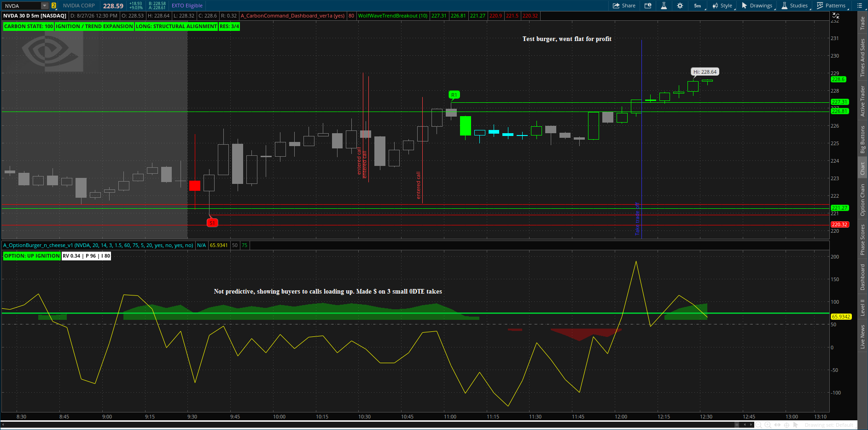Screen dimensions: 868x430
Task: Click the zoom out magnifier icon
Action: click(x=759, y=425)
